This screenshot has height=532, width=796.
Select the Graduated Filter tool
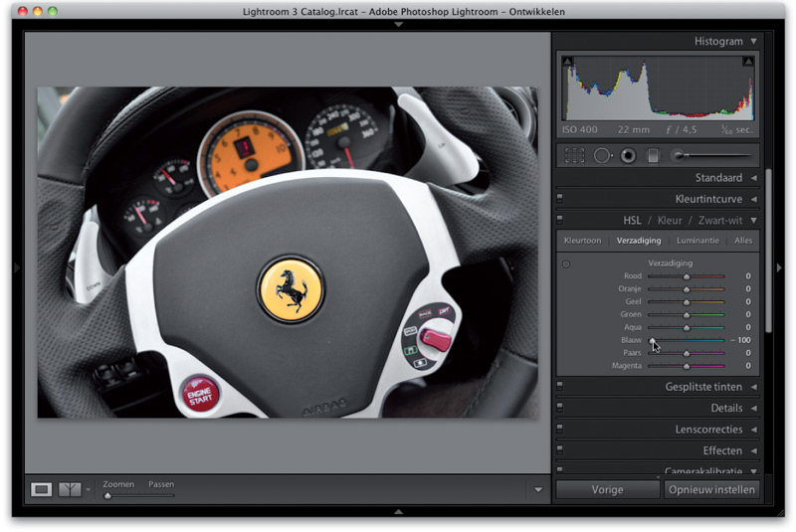(653, 156)
